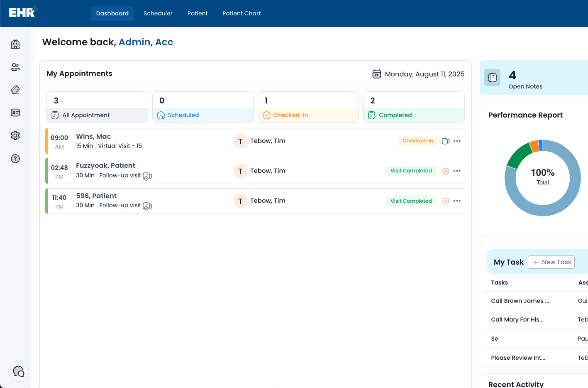Open options menu for Wins, Mac appointment

coord(457,141)
